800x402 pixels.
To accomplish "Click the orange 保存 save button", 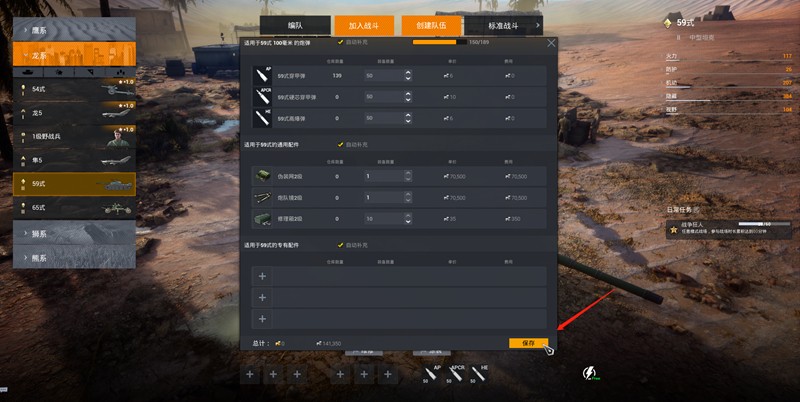I will tap(529, 343).
